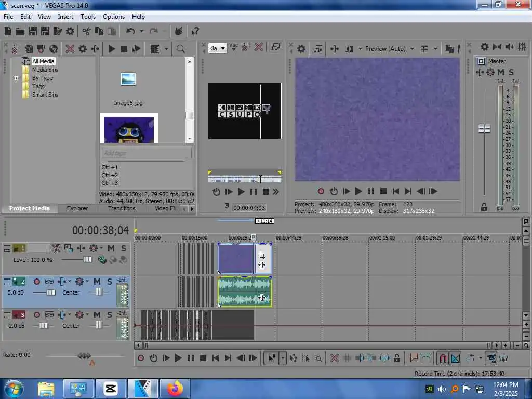Open split screen view dropdown arrow
532x399 pixels.
click(x=360, y=49)
